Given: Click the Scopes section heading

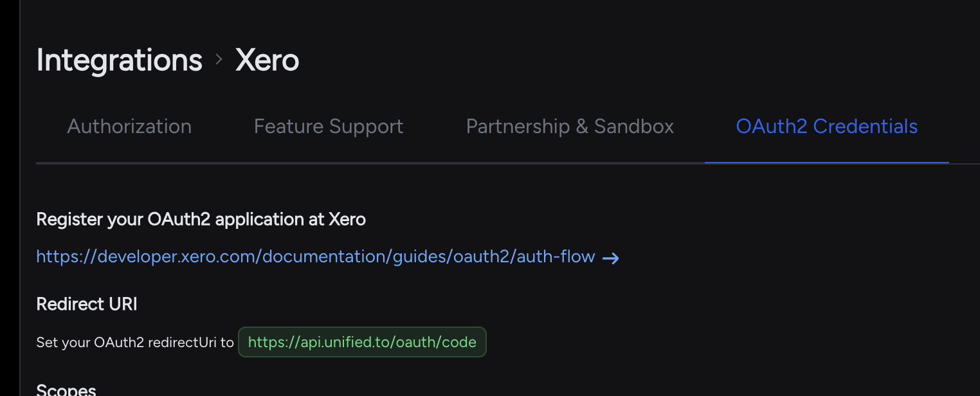Looking at the screenshot, I should pos(66,390).
